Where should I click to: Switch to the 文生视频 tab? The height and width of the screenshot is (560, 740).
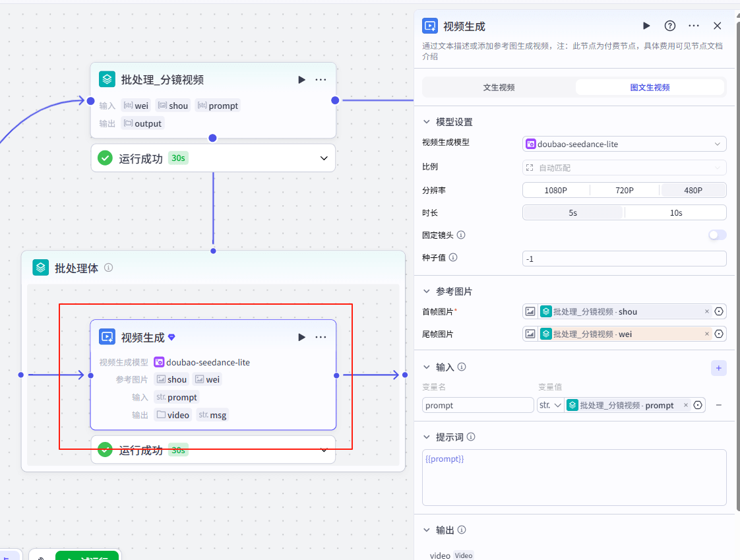click(499, 87)
